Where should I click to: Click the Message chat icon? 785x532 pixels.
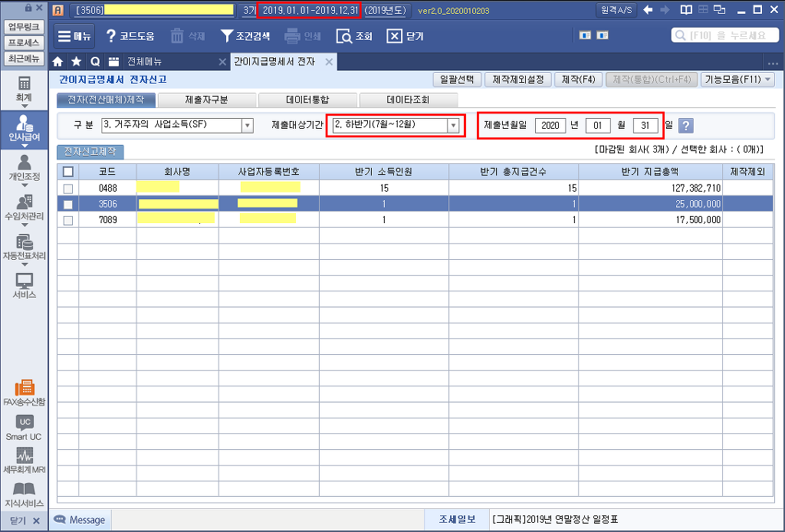(x=60, y=520)
